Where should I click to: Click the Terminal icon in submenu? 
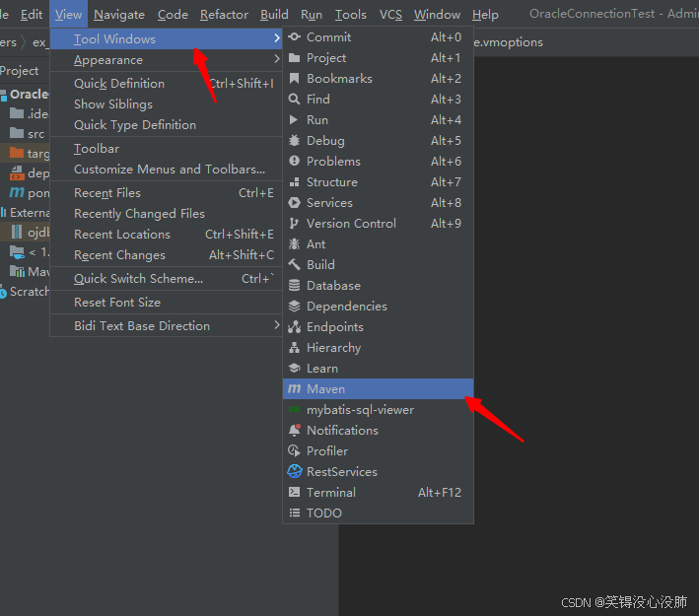coord(294,492)
